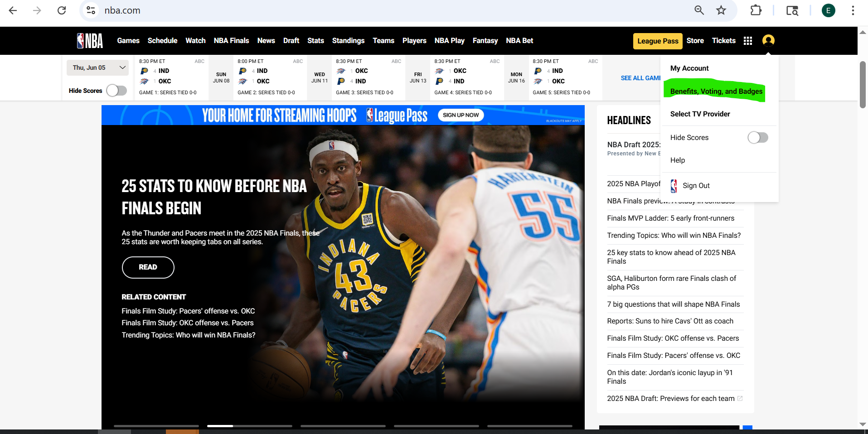
Task: Open the Standings navigation item
Action: [x=348, y=40]
